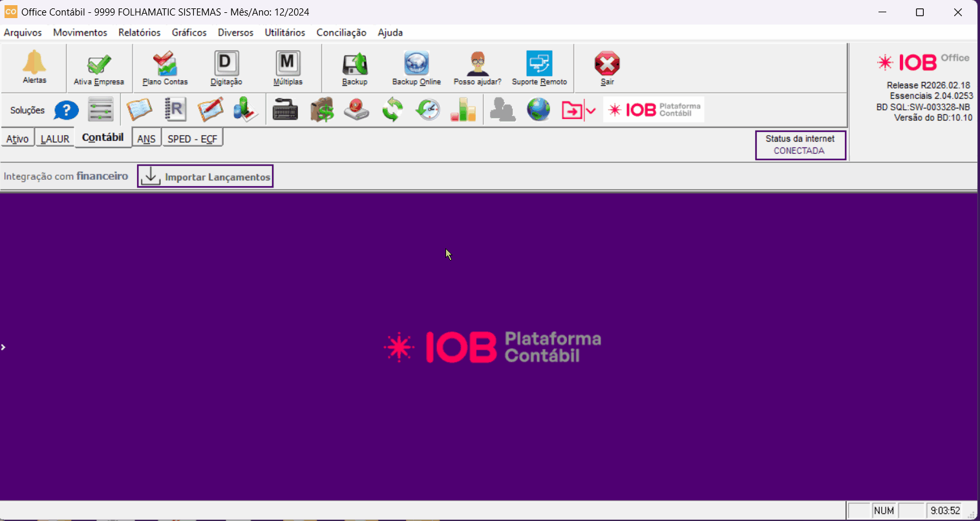Open the bar chart icon in toolbar
This screenshot has height=521, width=980.
(x=463, y=111)
